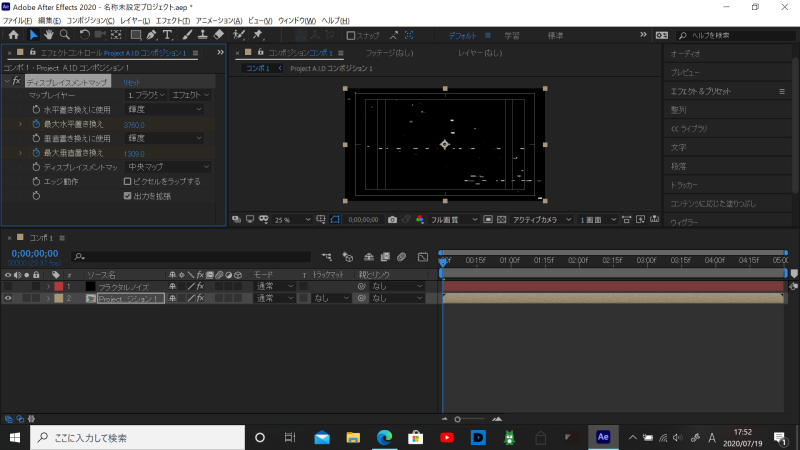Click the red label color of フラクタルノイズ layer
800x450 pixels.
pos(58,286)
